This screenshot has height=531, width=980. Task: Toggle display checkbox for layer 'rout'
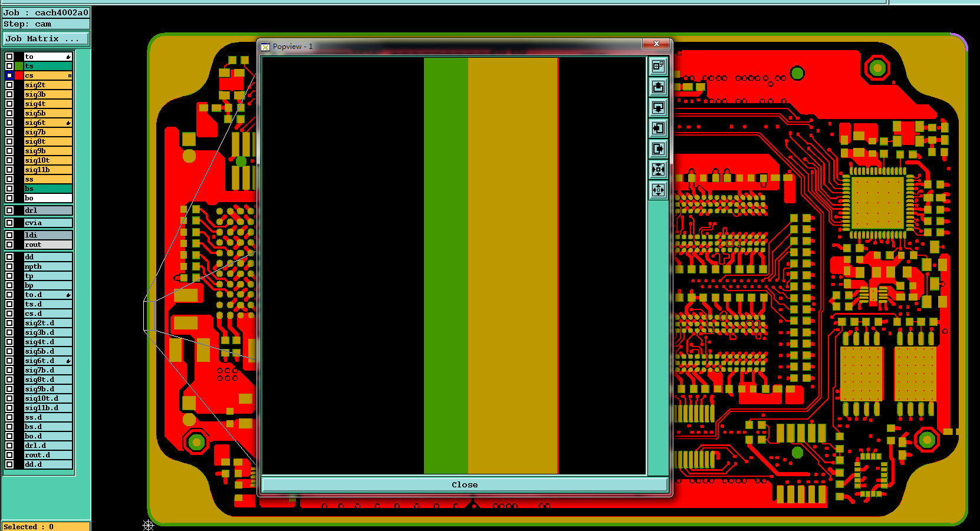pyautogui.click(x=9, y=245)
